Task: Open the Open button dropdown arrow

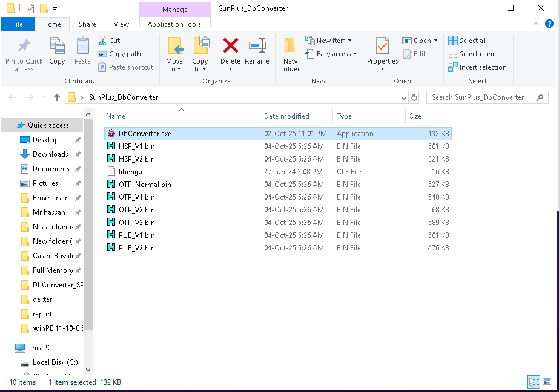Action: pyautogui.click(x=435, y=41)
